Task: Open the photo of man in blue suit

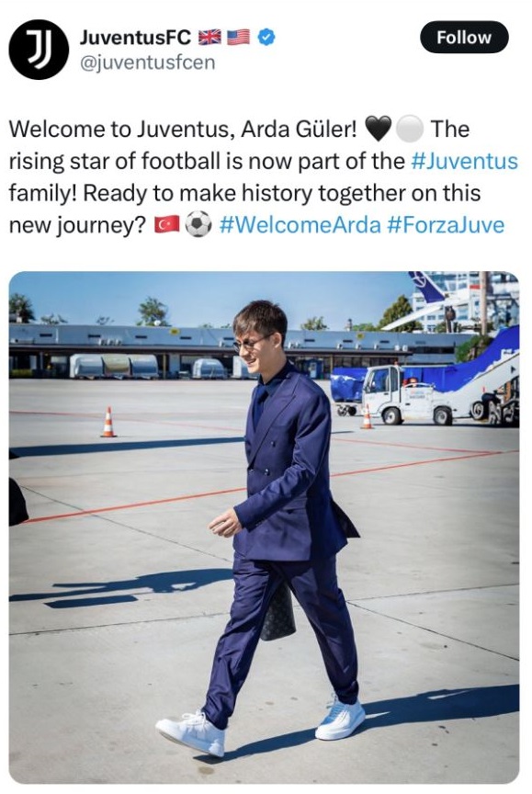Action: point(265,527)
